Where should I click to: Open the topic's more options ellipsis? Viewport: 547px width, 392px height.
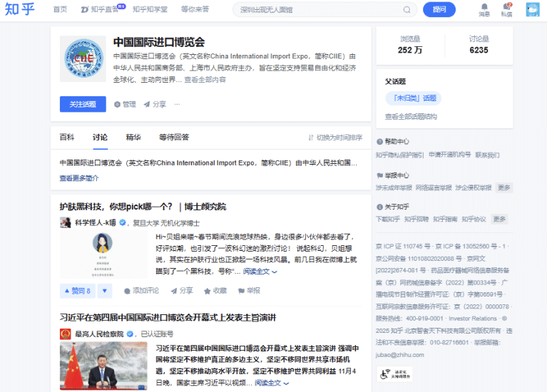click(177, 104)
